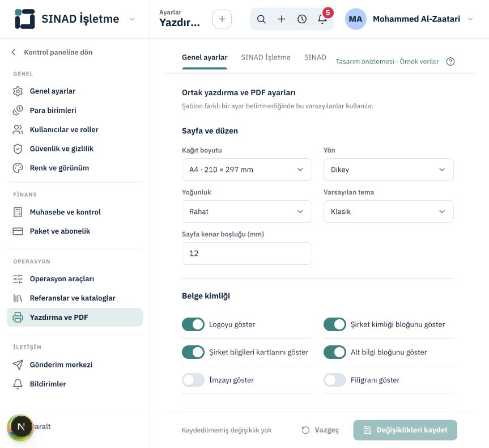
Task: Go back via Kontrol paneline dön
Action: pyautogui.click(x=52, y=52)
